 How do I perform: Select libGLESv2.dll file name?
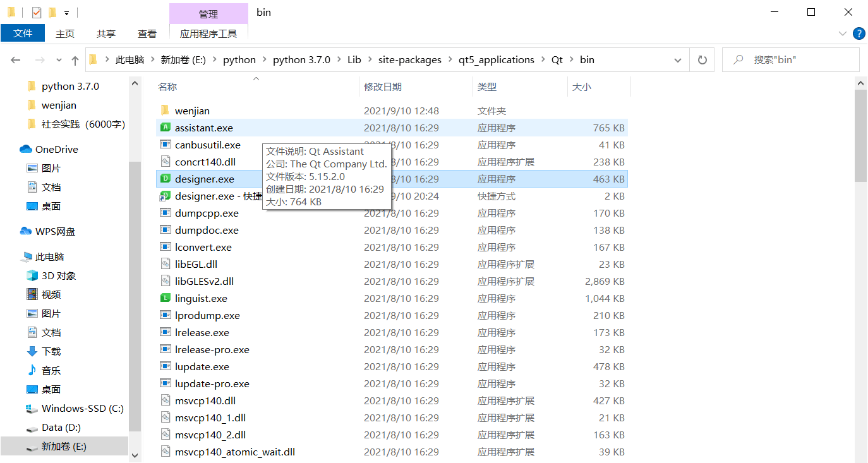tap(204, 281)
